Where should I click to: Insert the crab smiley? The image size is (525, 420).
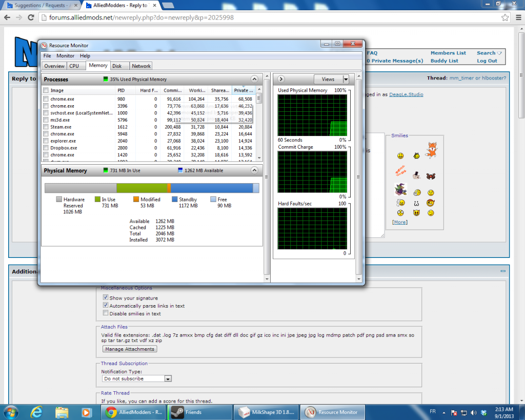(x=431, y=176)
